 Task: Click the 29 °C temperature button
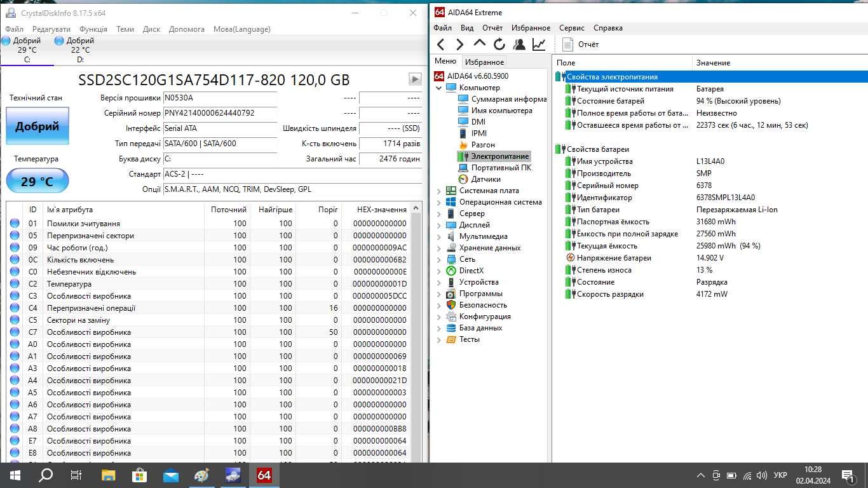click(x=37, y=181)
